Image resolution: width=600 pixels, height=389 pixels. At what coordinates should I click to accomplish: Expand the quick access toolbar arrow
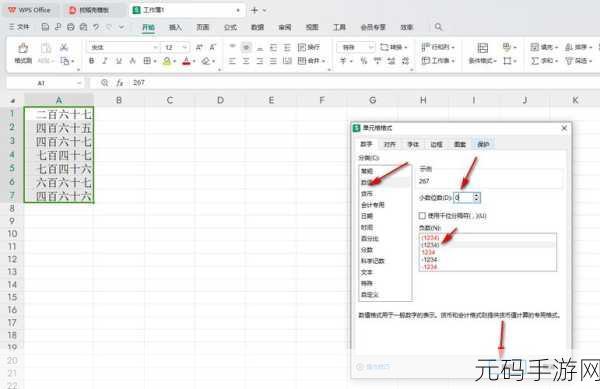[x=122, y=27]
